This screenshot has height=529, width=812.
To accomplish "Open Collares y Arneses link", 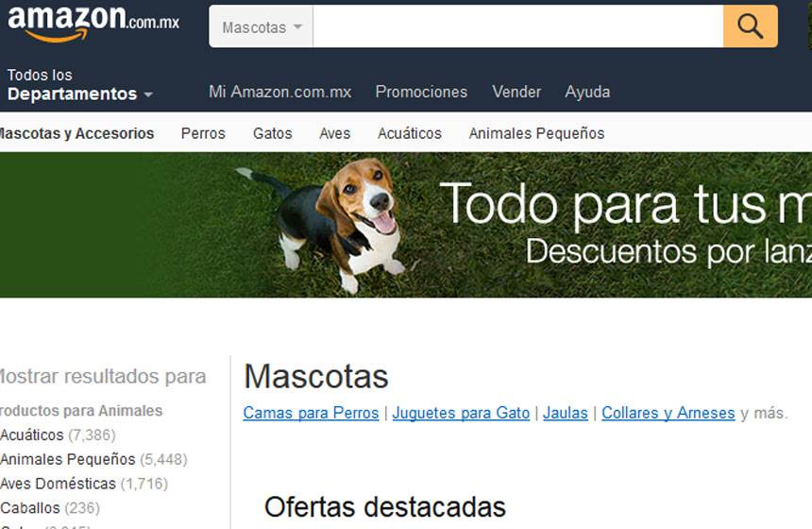I will tap(668, 413).
